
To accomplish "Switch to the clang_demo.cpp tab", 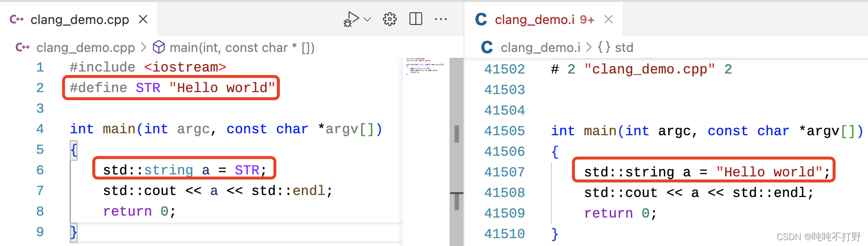I will (80, 20).
